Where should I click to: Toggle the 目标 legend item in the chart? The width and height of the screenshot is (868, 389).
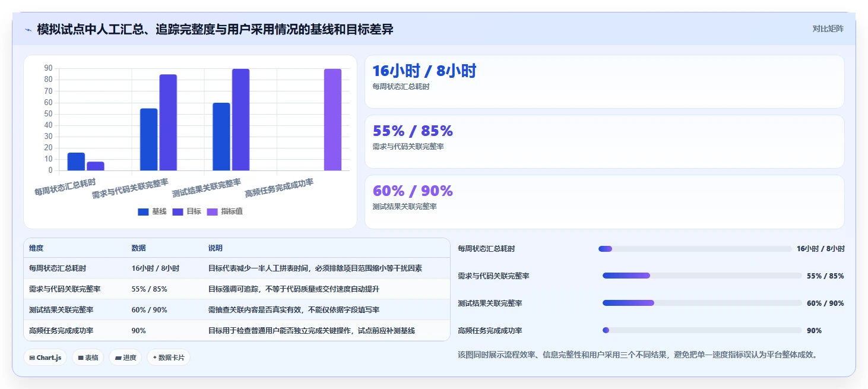187,211
